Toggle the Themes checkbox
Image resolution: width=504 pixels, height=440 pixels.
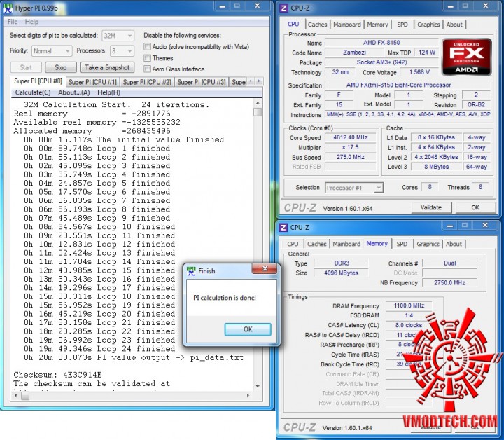coord(147,58)
